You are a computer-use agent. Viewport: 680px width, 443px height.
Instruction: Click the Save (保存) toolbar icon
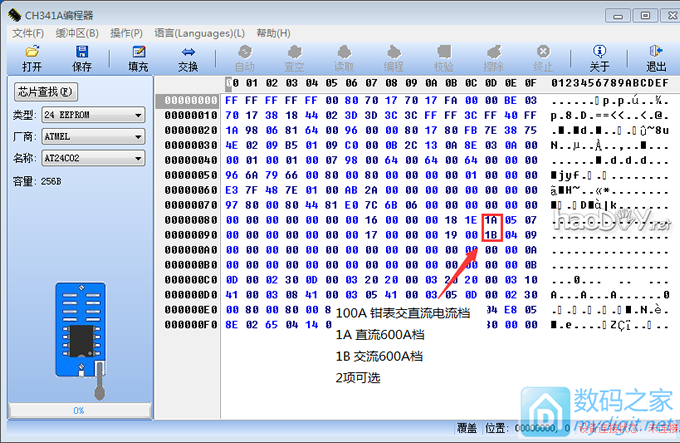point(82,58)
